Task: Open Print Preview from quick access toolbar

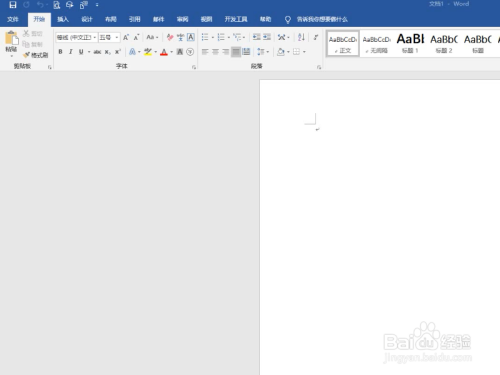Action: coord(57,5)
